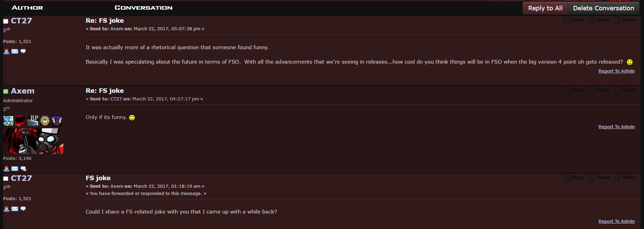644x229 pixels.
Task: Click the BP badge under Axem's name
Action: coord(33,121)
